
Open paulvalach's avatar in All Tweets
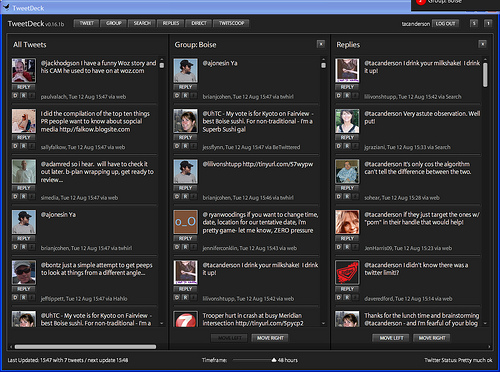pos(24,70)
